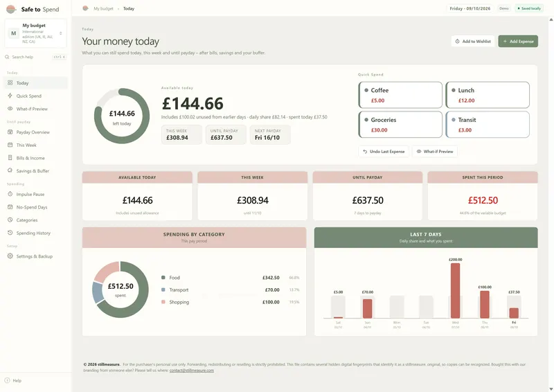
Task: Click the Settings & Backup gear icon
Action: (x=10, y=256)
